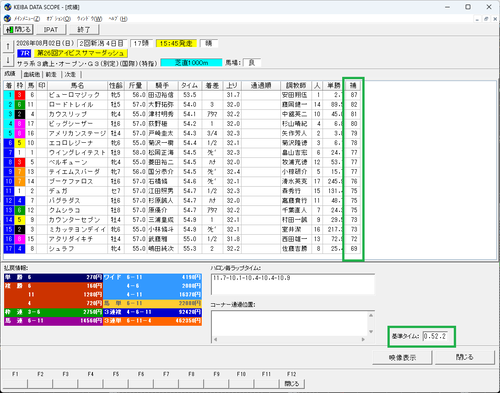
Task: Click the yellow 第26回アイビスサマーダッシュ race title
Action: [x=80, y=53]
